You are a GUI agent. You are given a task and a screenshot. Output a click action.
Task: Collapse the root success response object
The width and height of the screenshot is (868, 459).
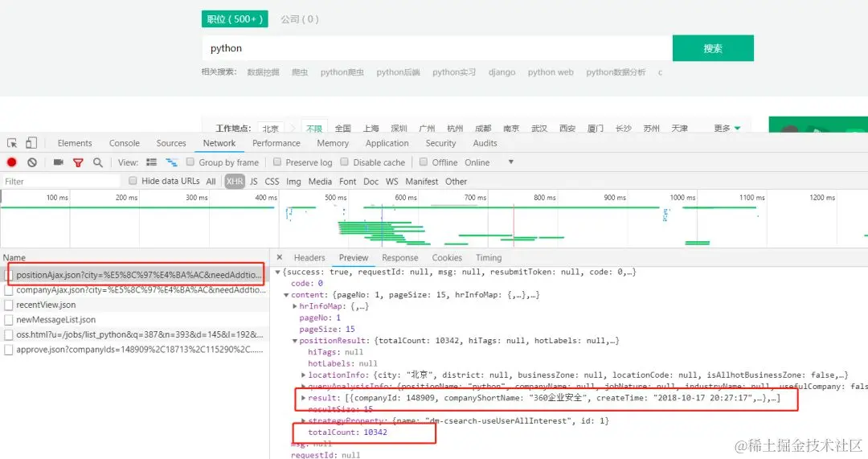coord(278,272)
